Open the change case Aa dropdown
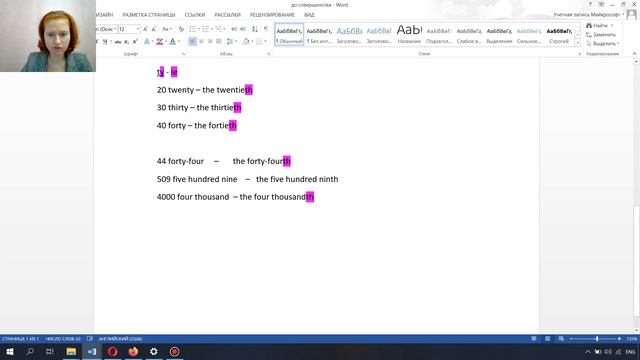640x360 pixels. 167,29
